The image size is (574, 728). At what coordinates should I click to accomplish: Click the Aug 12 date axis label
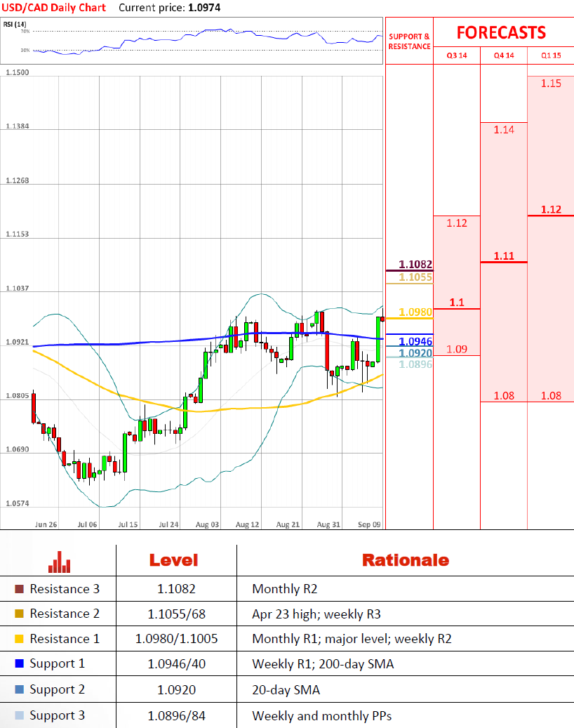tap(247, 524)
